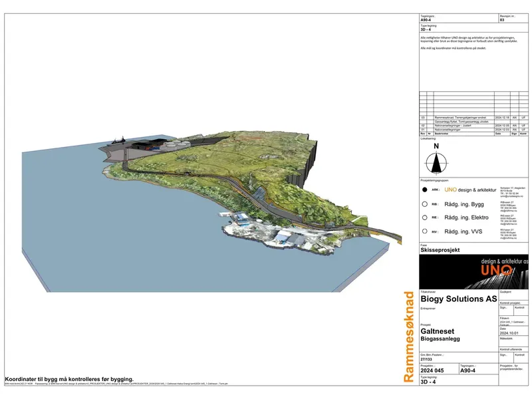The image size is (532, 399).
Task: Click the black UNO design & arkitektur as banner
Action: [x=473, y=271]
